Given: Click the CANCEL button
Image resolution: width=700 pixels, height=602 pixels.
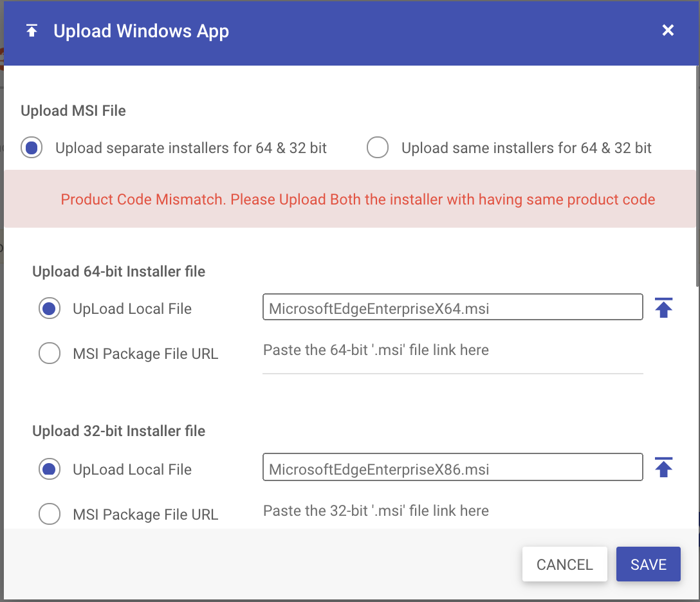Looking at the screenshot, I should pyautogui.click(x=565, y=564).
